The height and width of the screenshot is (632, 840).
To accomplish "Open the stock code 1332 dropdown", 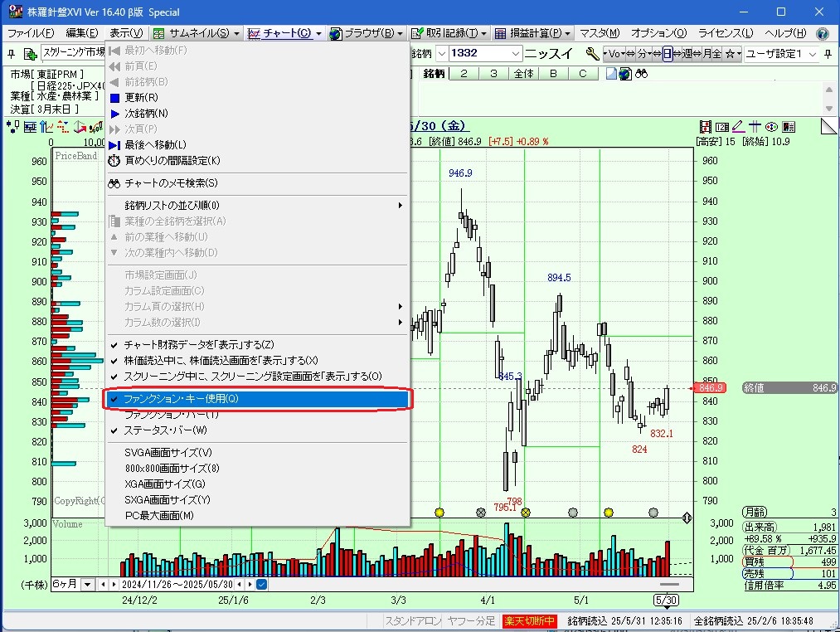I will tap(515, 54).
